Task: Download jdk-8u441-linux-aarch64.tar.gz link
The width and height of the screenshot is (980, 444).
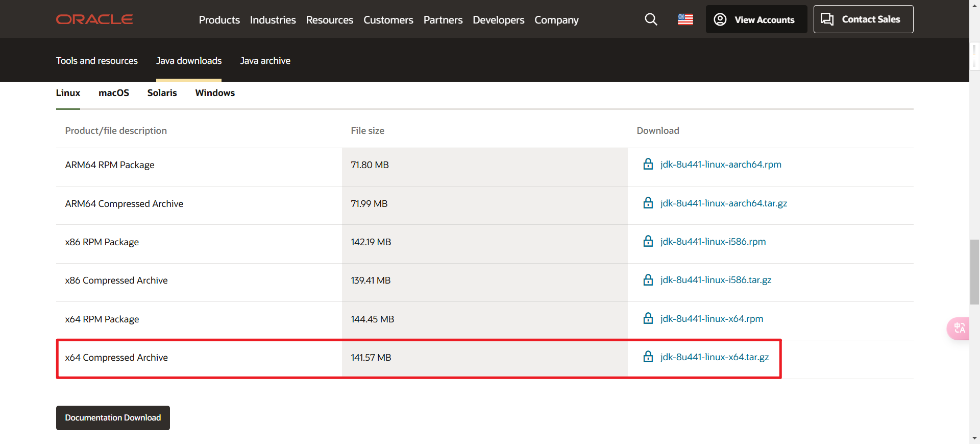Action: pyautogui.click(x=723, y=203)
